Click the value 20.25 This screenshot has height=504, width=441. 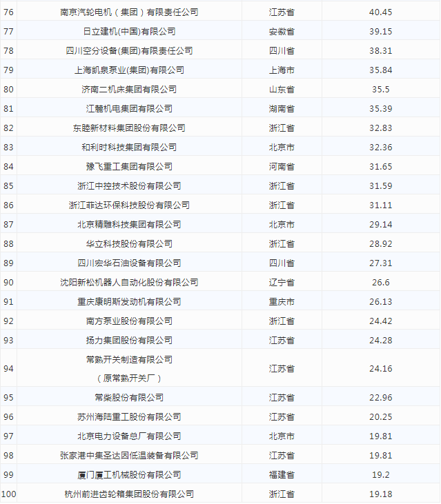click(380, 417)
